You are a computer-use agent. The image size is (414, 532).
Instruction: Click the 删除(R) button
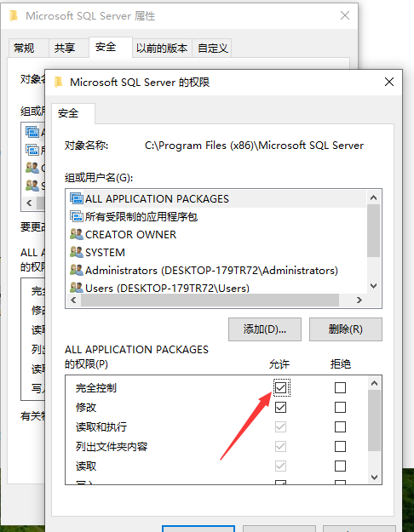point(345,329)
